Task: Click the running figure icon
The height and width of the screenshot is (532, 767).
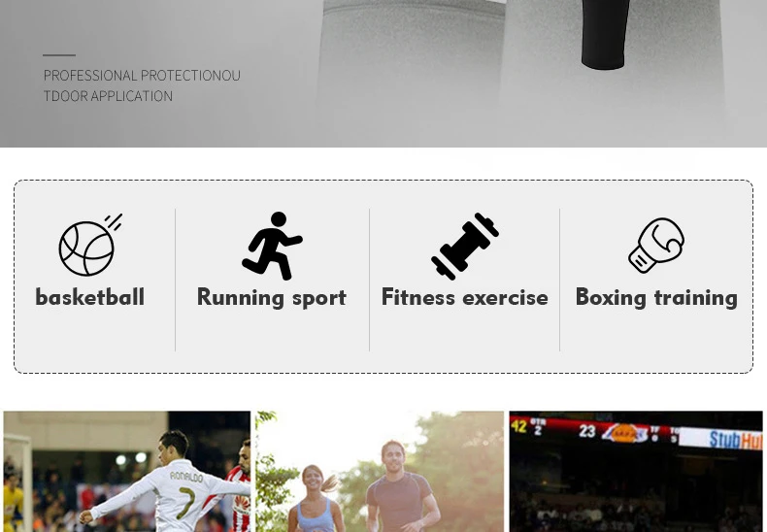Action: pyautogui.click(x=272, y=246)
